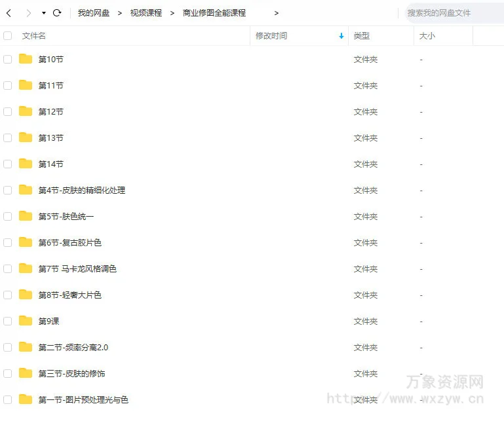Click folder icon of 第一节-图片预处理光与色
This screenshot has width=504, height=421.
(26, 399)
